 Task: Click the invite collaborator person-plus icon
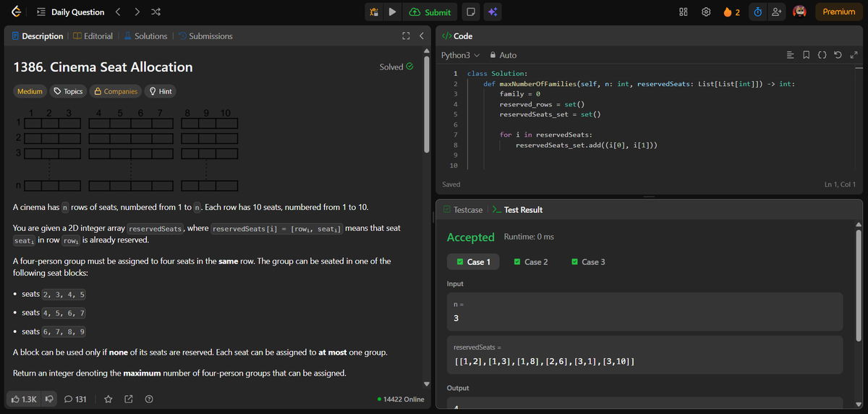(777, 12)
